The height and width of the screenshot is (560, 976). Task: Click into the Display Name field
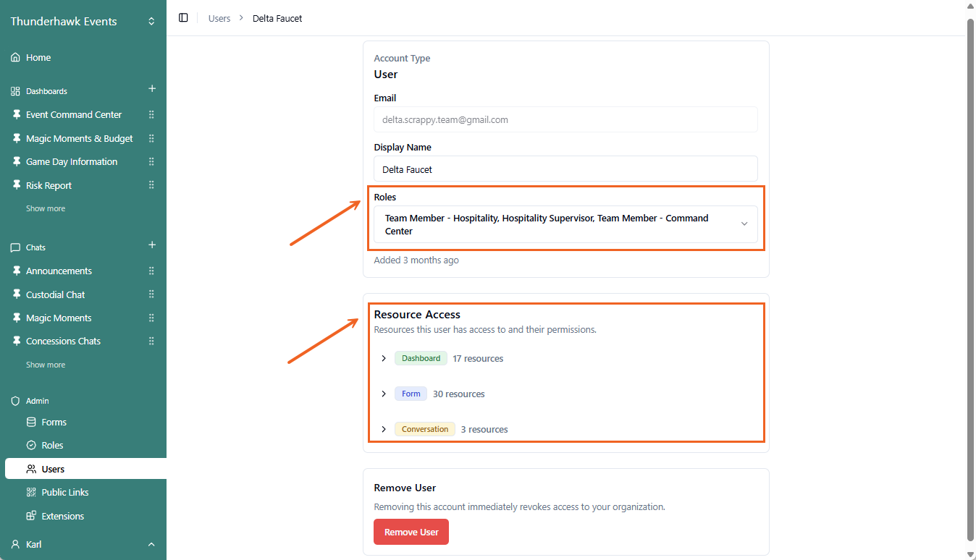coord(565,169)
